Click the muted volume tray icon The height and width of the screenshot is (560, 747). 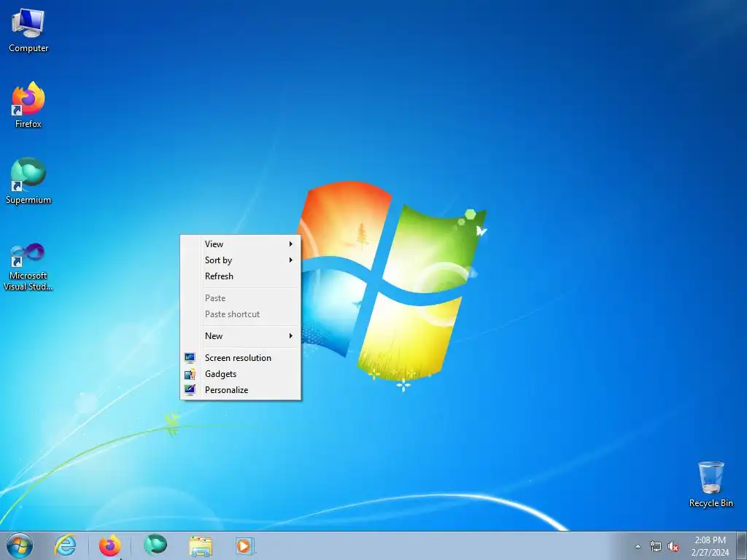[x=673, y=547]
